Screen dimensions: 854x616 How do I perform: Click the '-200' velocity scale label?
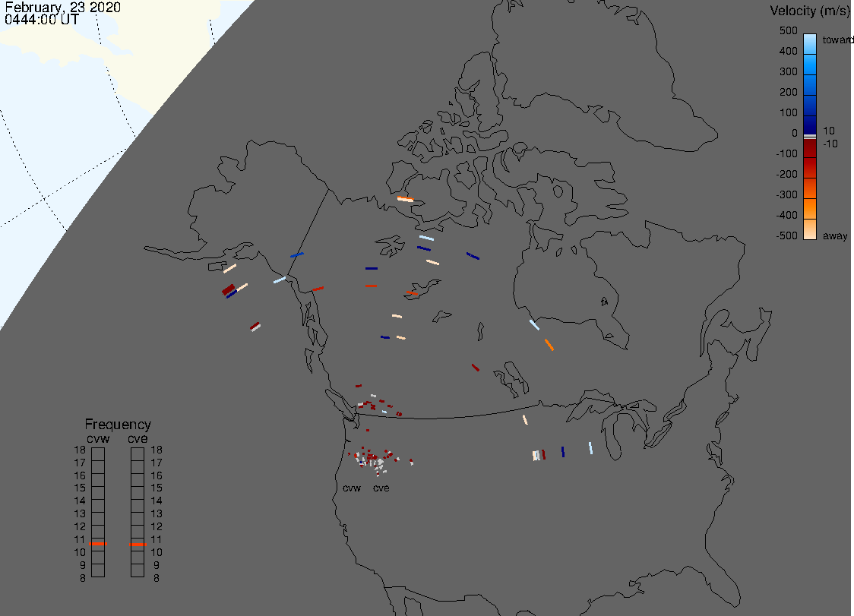[786, 174]
